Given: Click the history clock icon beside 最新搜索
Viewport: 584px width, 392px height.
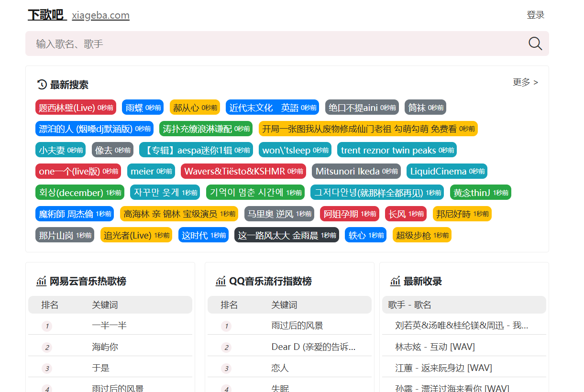Looking at the screenshot, I should pos(42,85).
